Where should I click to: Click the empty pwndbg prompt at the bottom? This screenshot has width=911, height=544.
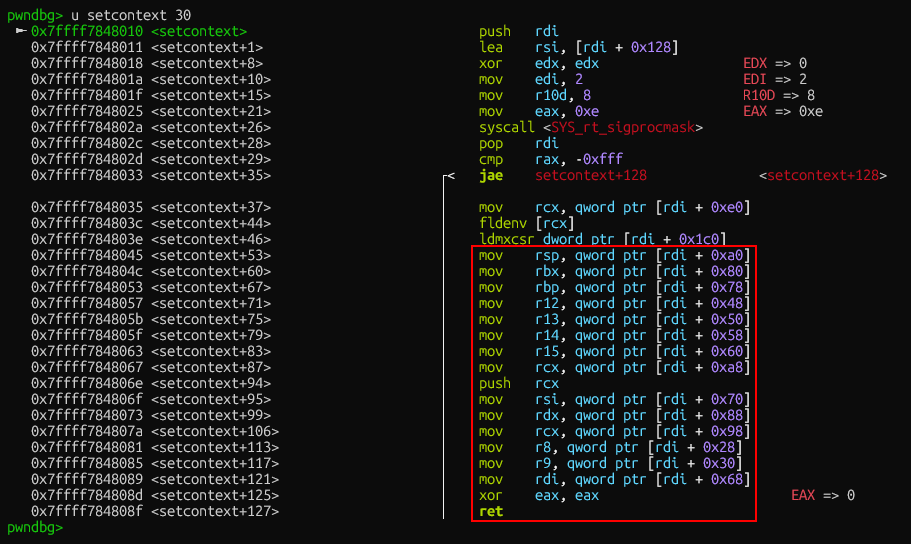[34, 527]
